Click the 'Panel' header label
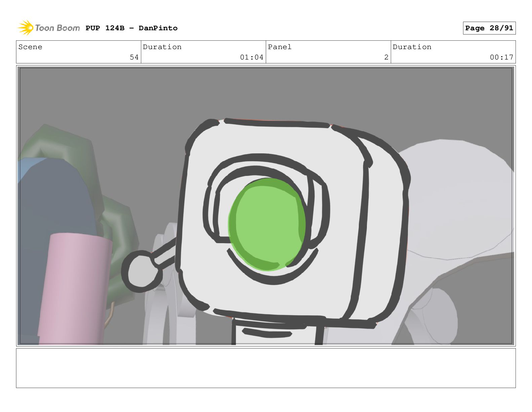 coord(280,47)
